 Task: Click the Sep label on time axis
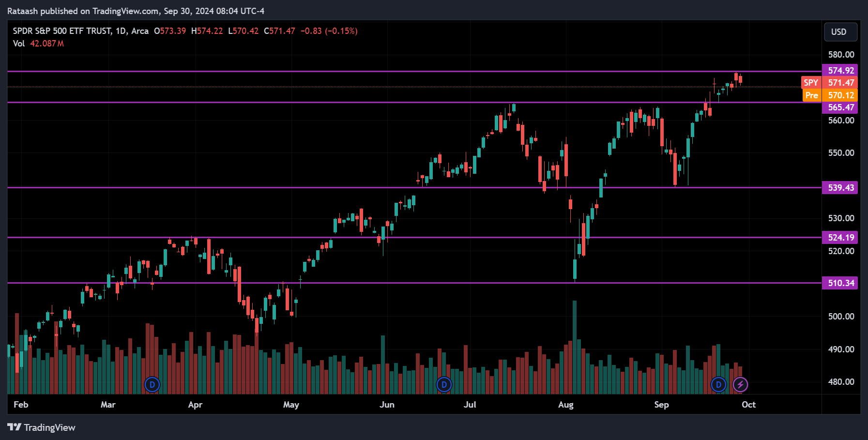coord(662,405)
